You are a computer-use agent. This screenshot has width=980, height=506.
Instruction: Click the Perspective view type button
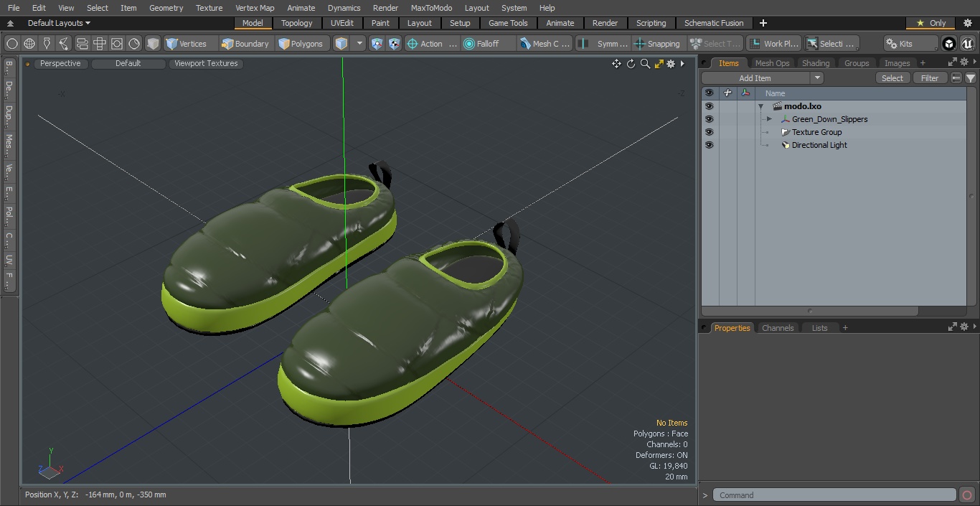[60, 63]
